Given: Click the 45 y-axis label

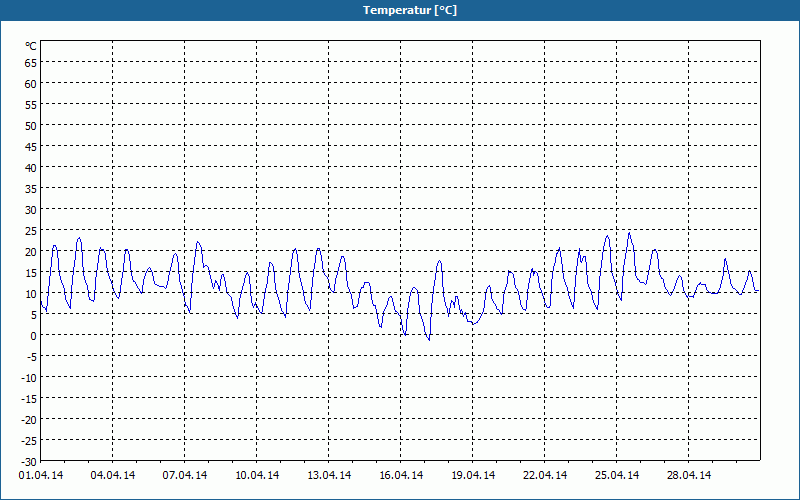Looking at the screenshot, I should point(31,147).
